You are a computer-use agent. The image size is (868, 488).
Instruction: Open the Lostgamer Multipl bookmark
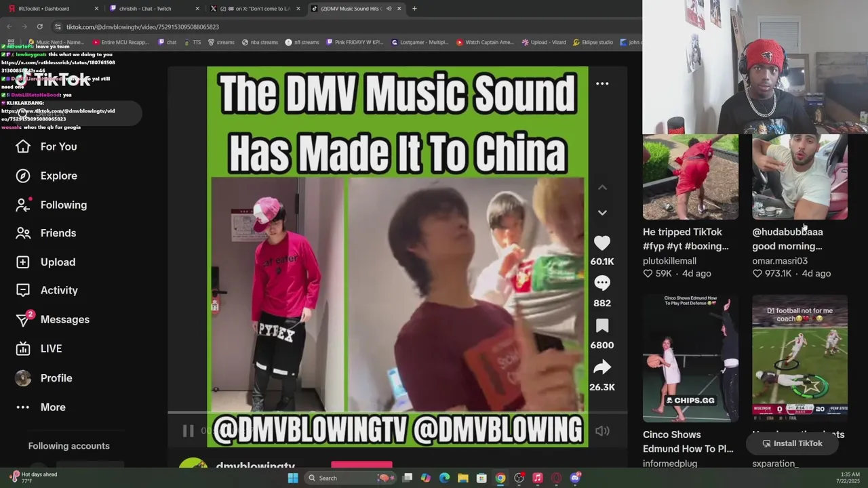(x=420, y=42)
